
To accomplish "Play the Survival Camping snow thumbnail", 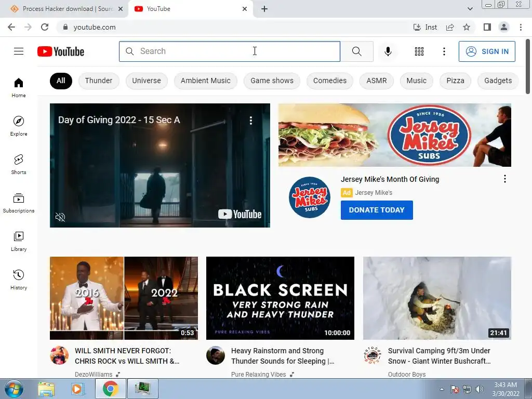I will click(437, 298).
